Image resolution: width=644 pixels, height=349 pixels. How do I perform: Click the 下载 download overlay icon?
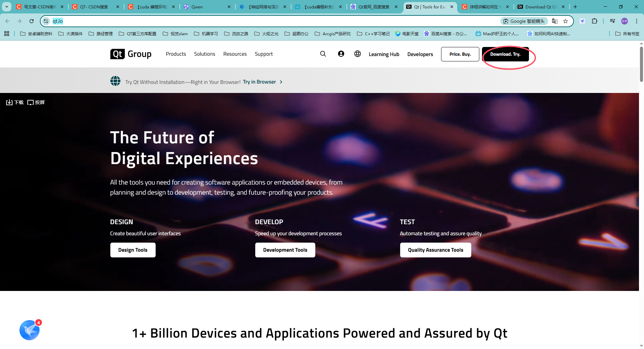point(15,102)
